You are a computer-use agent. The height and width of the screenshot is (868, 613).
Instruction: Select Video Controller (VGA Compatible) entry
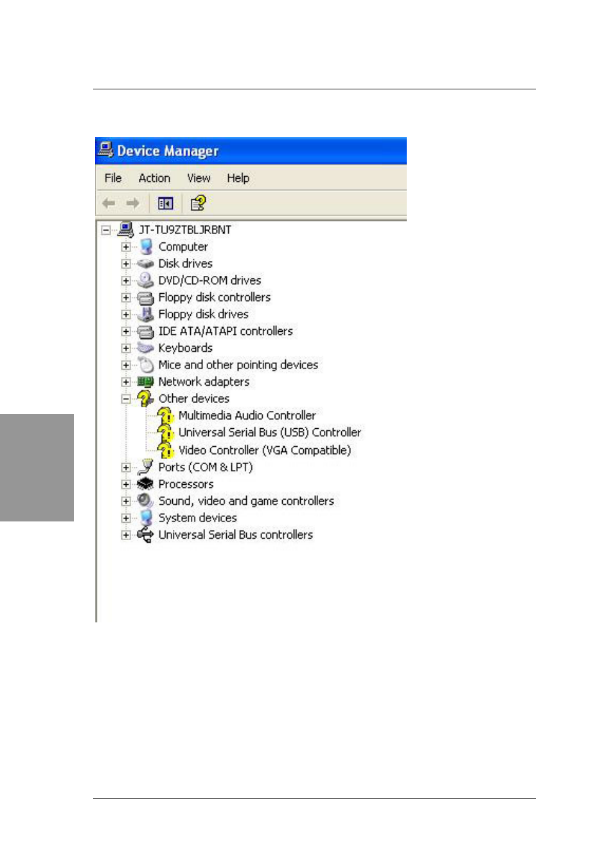pyautogui.click(x=265, y=450)
